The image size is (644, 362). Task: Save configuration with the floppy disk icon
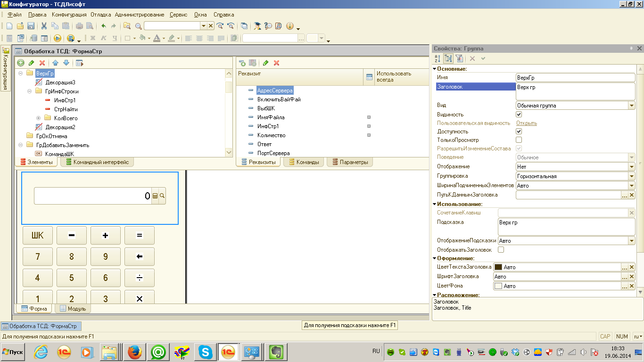[31, 26]
